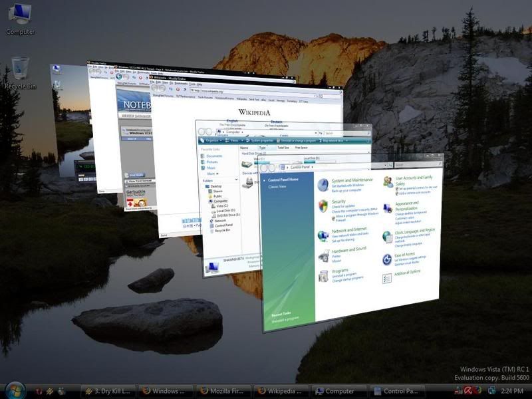Open the Programs category link
The image size is (532, 399).
click(340, 271)
